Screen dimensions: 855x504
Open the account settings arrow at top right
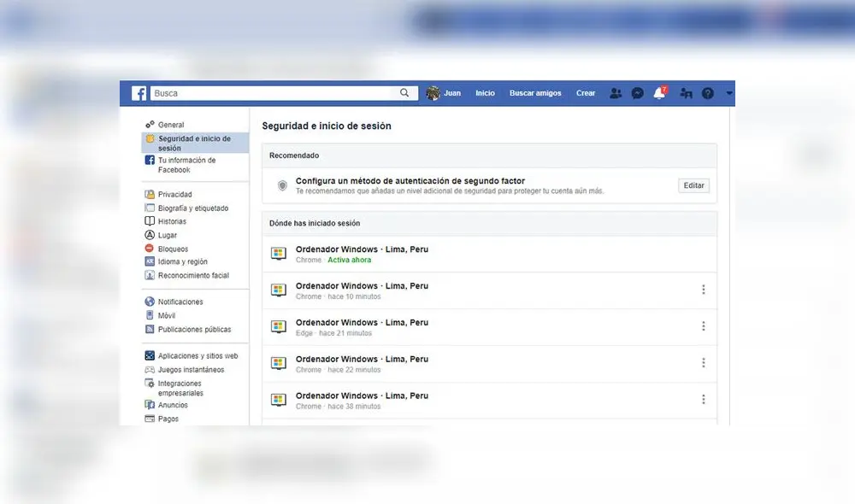pyautogui.click(x=729, y=93)
